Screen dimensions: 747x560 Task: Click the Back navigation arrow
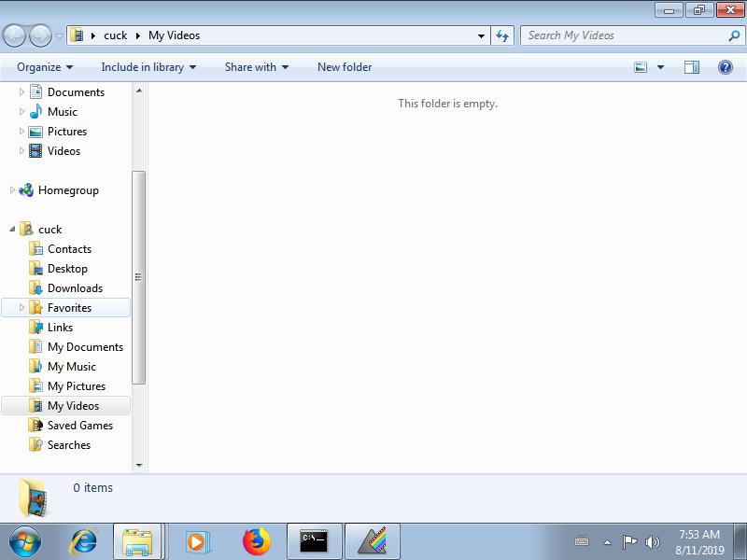15,35
